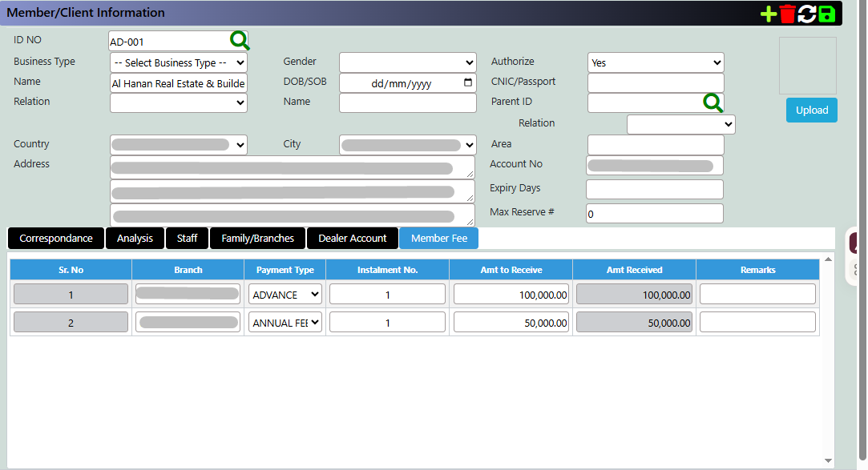Screen dimensions: 868x470
Task: Open the Authorize dropdown showing Yes
Action: click(656, 62)
